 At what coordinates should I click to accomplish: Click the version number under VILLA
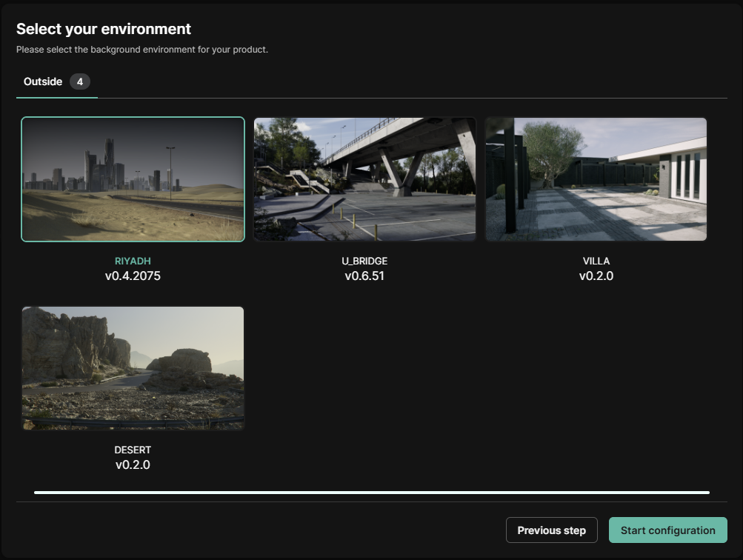pyautogui.click(x=596, y=276)
